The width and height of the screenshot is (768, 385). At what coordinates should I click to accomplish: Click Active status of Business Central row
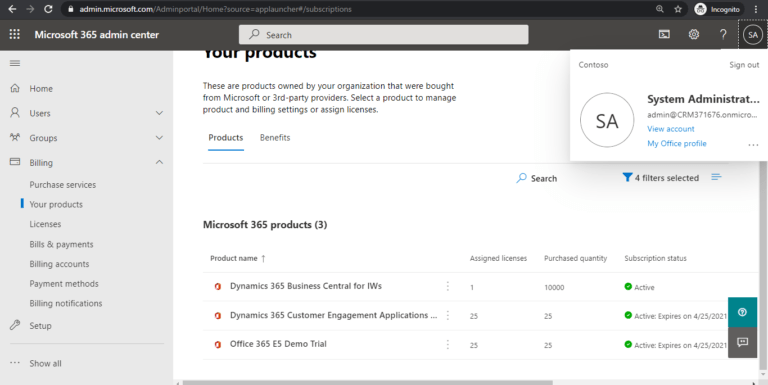[639, 287]
